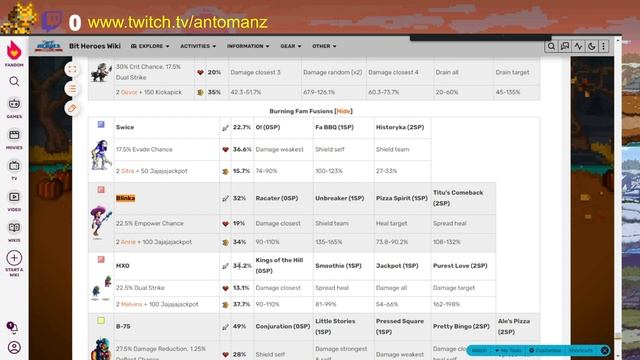640x360 pixels.
Task: Click the MXO name cell
Action: point(167,266)
